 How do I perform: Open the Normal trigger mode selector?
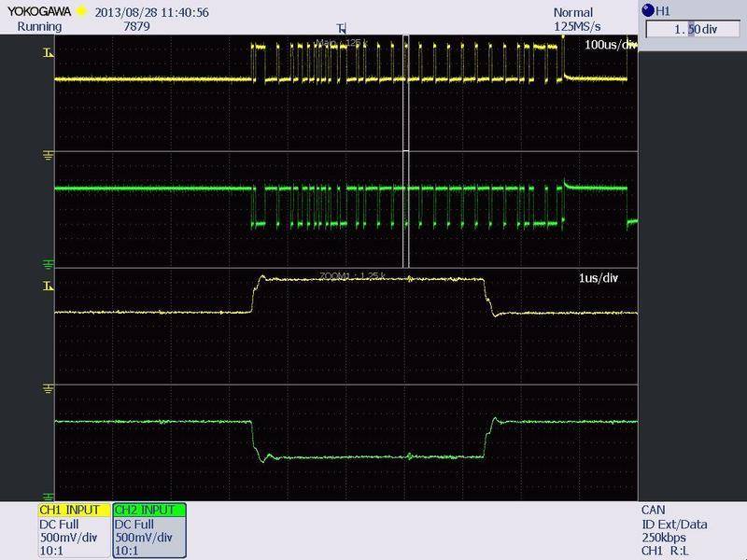point(573,13)
